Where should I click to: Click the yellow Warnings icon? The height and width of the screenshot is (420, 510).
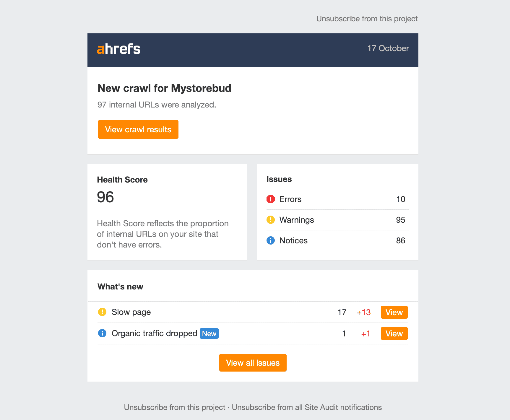point(271,220)
